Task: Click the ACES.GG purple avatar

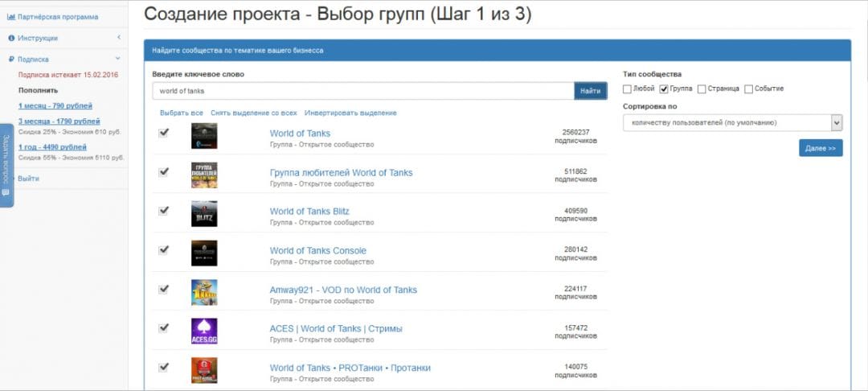Action: (204, 331)
